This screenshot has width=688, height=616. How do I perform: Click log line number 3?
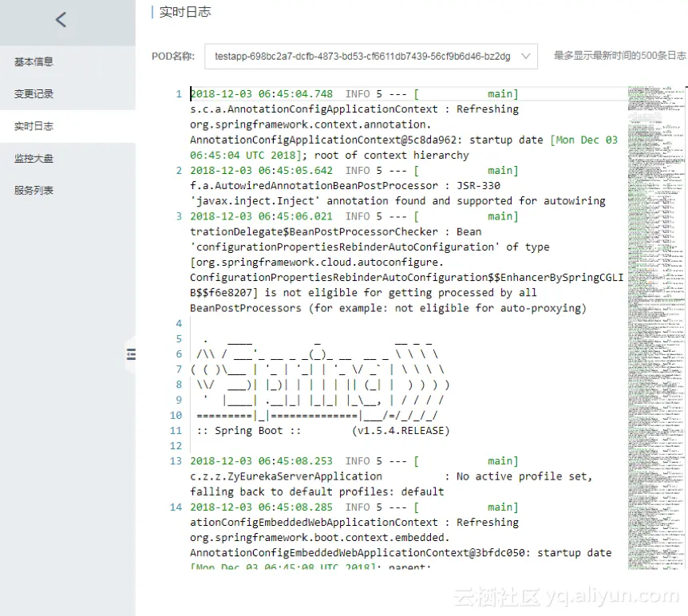point(179,216)
